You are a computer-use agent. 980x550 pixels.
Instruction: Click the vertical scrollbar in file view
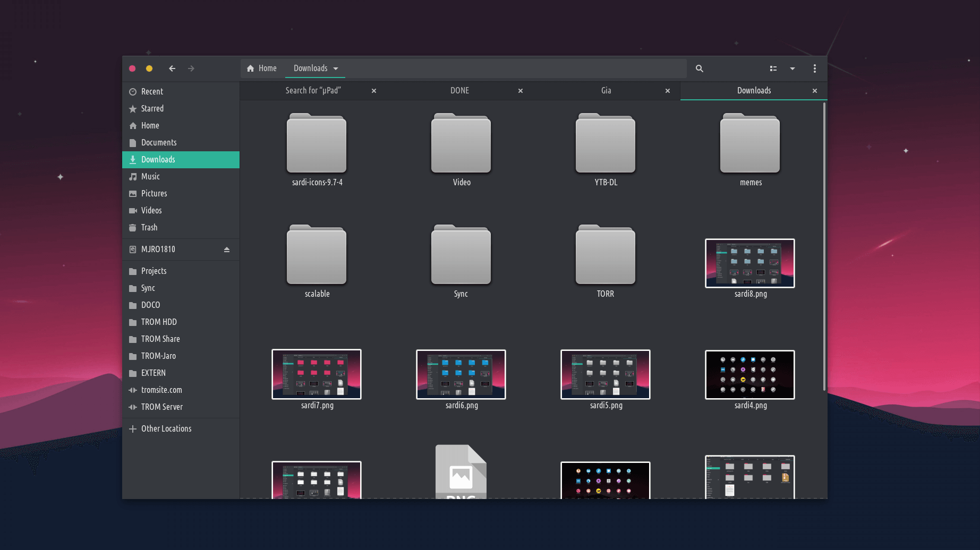click(824, 247)
